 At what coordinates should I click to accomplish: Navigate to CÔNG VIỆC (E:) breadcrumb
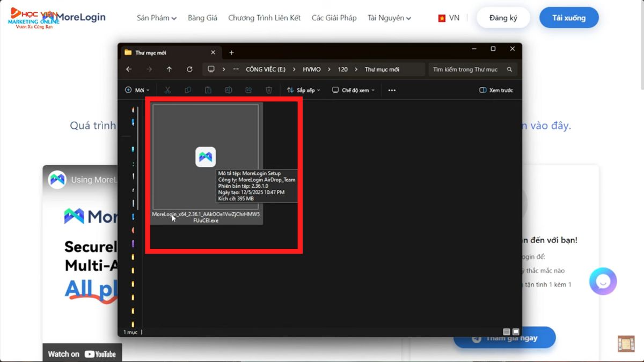coord(266,69)
